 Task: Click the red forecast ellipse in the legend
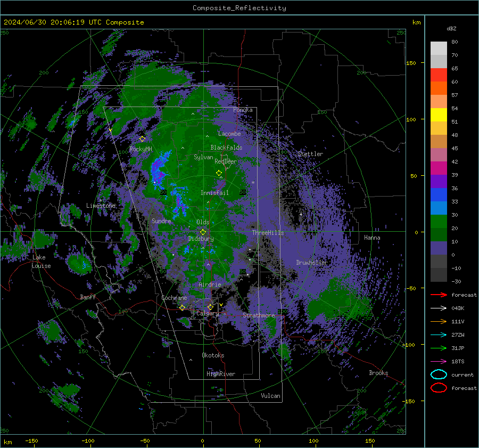pos(439,388)
